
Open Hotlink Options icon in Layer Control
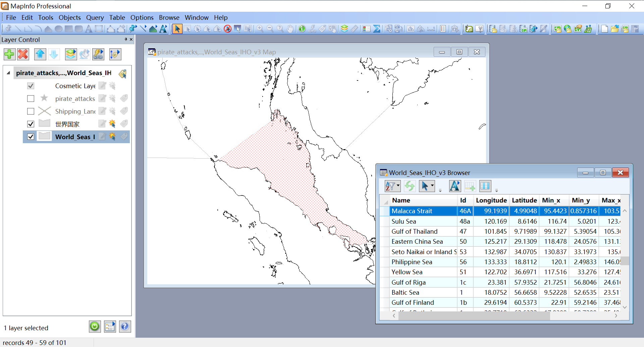point(98,54)
